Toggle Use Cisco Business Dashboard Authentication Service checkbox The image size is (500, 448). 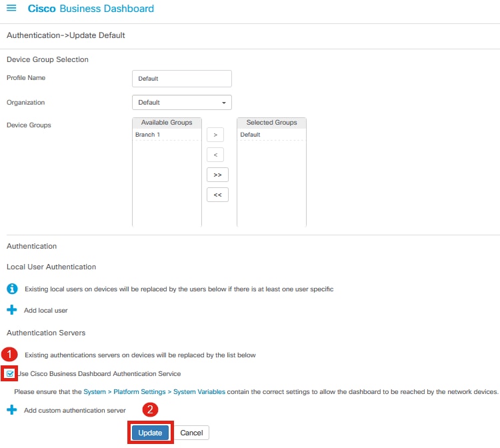(x=10, y=373)
